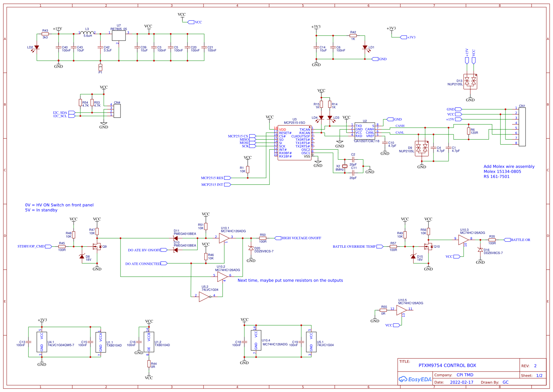
Task: Click buffer U10.1 MC74HC126ADG symbol
Action: 223,238
